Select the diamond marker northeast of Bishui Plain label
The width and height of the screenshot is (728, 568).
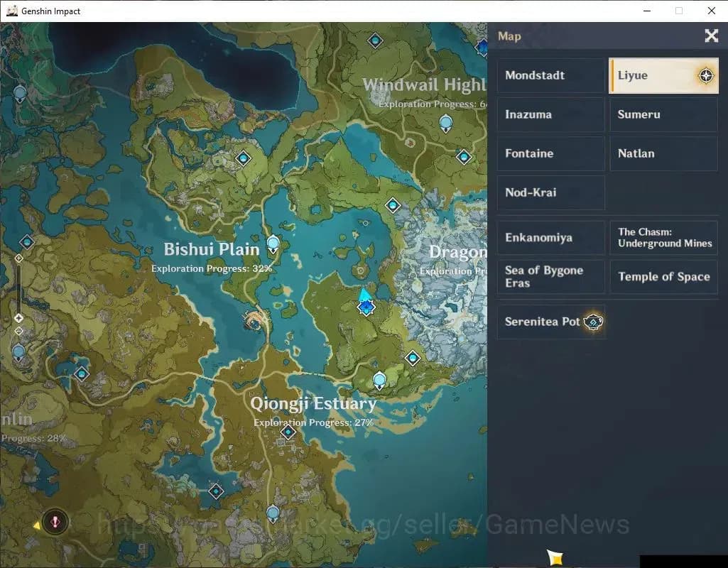[x=244, y=158]
